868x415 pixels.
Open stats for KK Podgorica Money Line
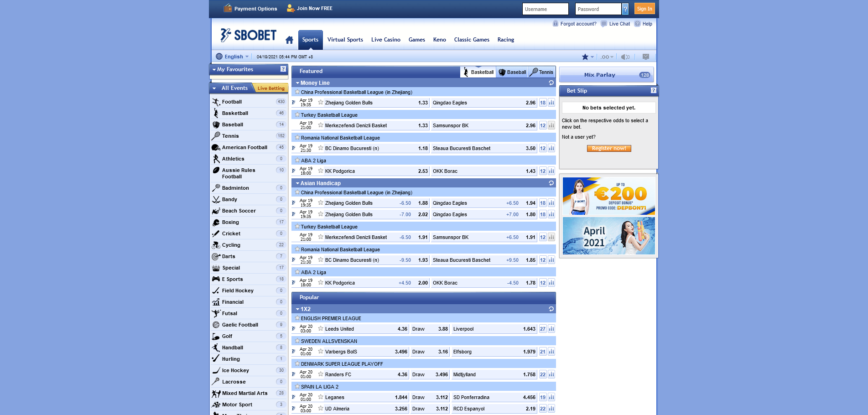[551, 171]
